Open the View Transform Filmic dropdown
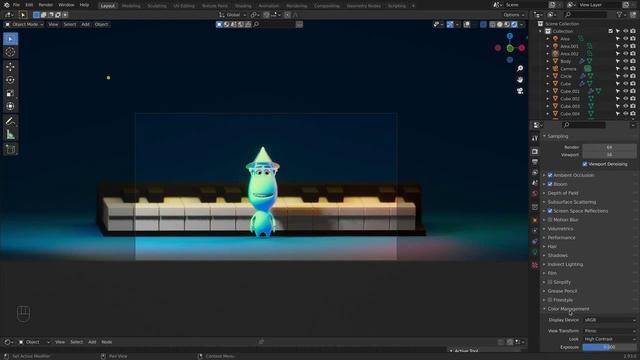Screen dimensions: 640x360 [609, 331]
